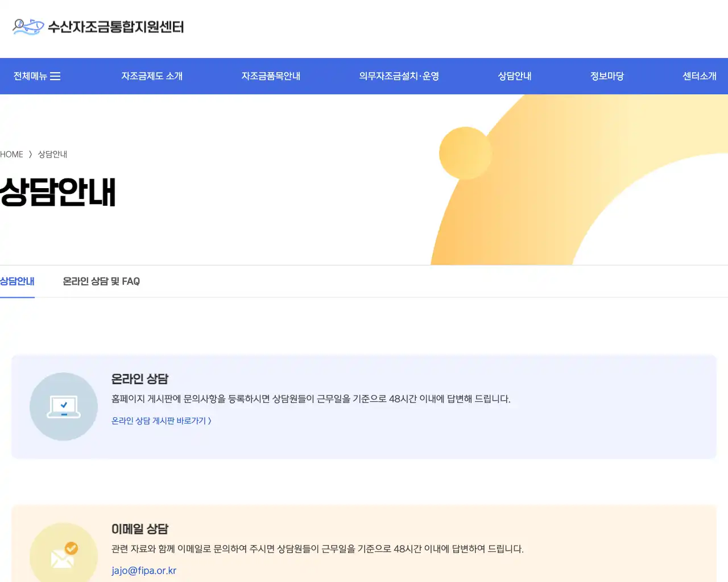Click the envelope icon for 이메일 상담
Viewport: 728px width, 582px height.
click(63, 560)
